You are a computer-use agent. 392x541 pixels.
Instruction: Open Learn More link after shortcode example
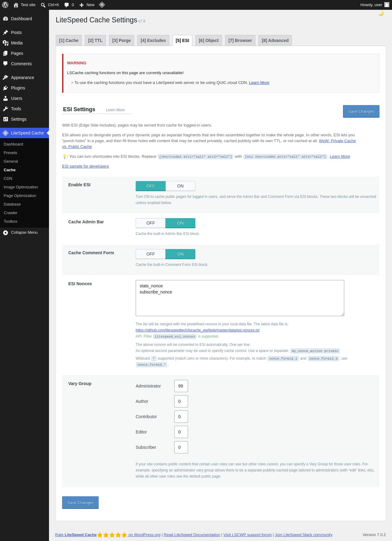point(340,157)
